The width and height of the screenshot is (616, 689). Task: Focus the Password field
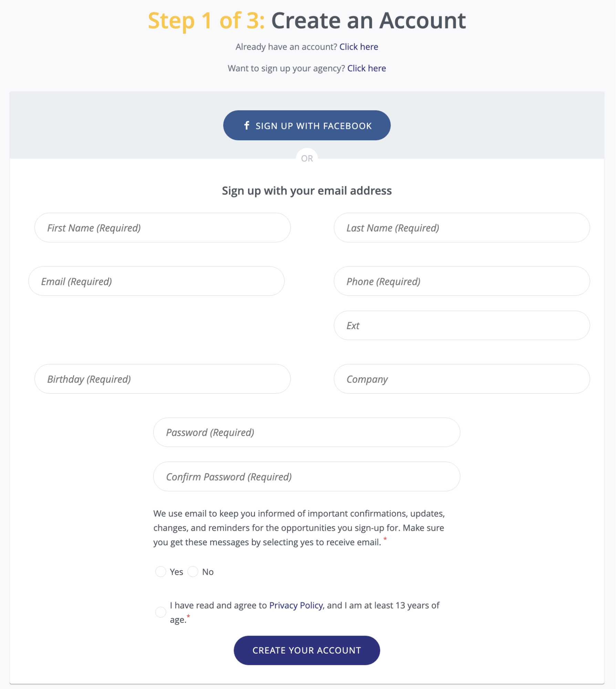click(x=307, y=432)
